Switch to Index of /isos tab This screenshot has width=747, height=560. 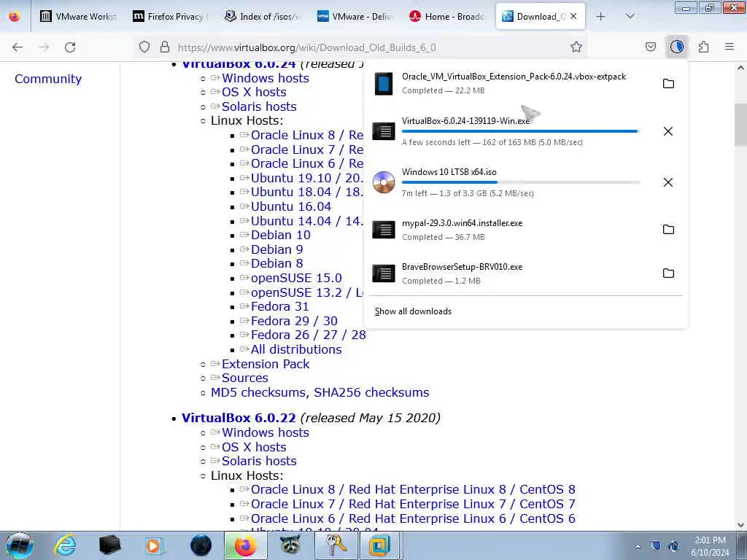[x=262, y=17]
